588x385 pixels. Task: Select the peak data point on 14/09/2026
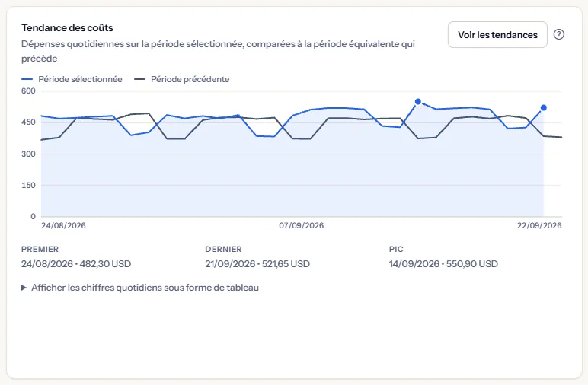418,101
